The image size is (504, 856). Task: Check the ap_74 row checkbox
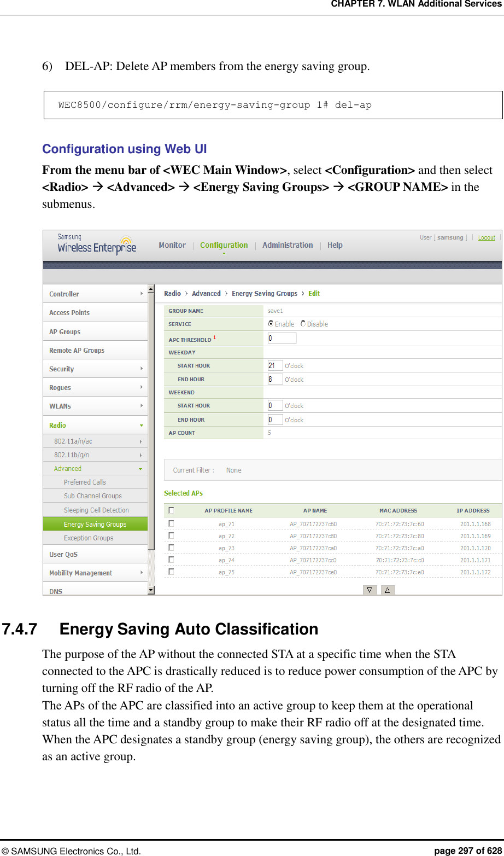click(172, 560)
